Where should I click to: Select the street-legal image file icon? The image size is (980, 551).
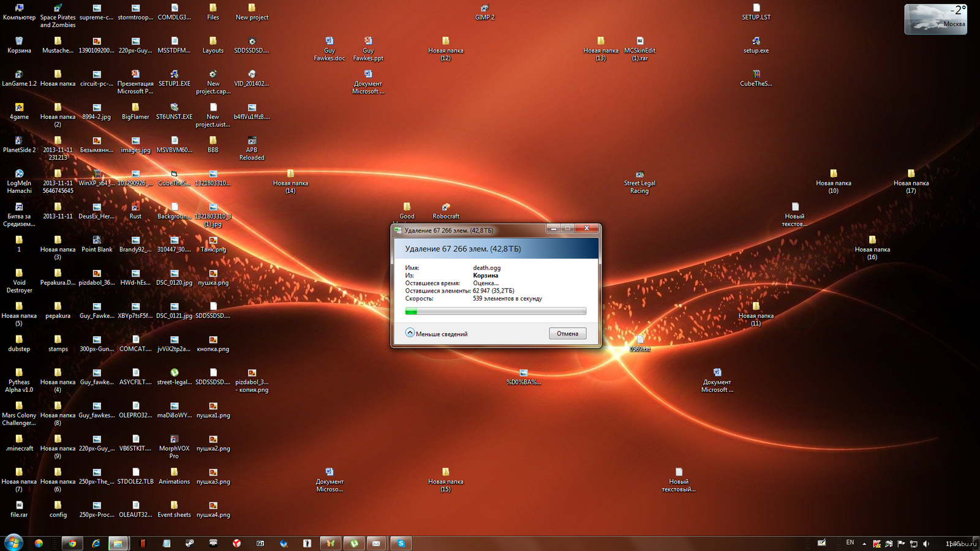click(x=174, y=377)
